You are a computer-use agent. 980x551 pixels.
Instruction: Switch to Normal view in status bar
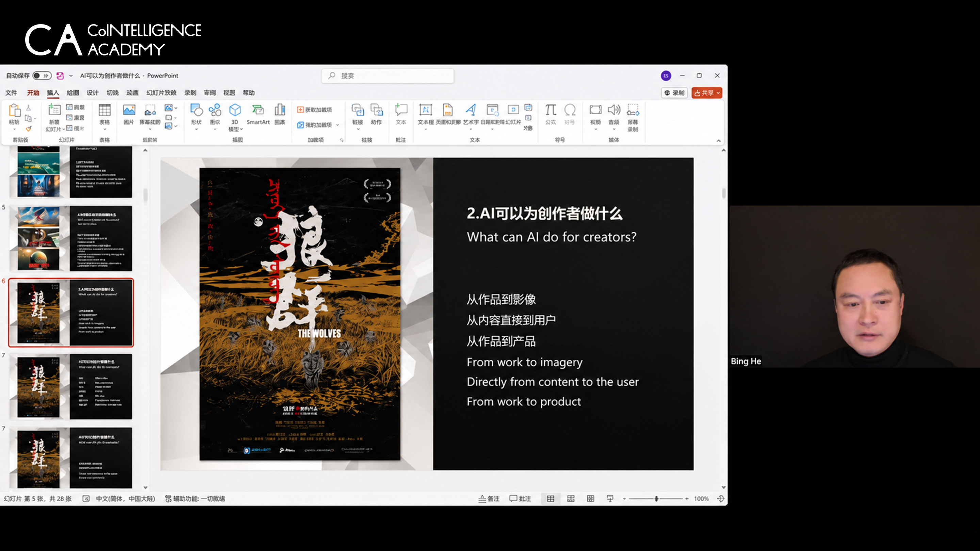pos(551,499)
